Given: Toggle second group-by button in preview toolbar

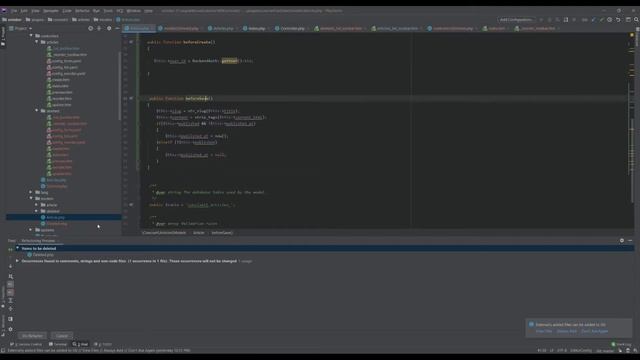Looking at the screenshot, I should [x=11, y=293].
